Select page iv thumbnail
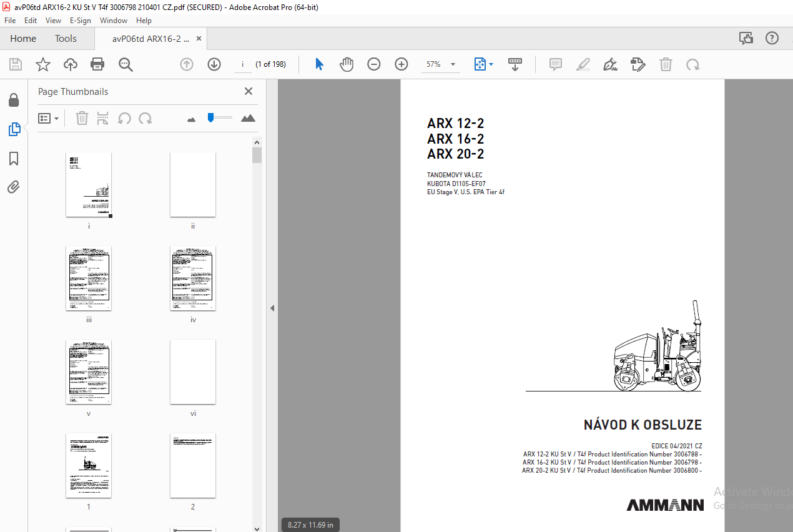 tap(193, 278)
